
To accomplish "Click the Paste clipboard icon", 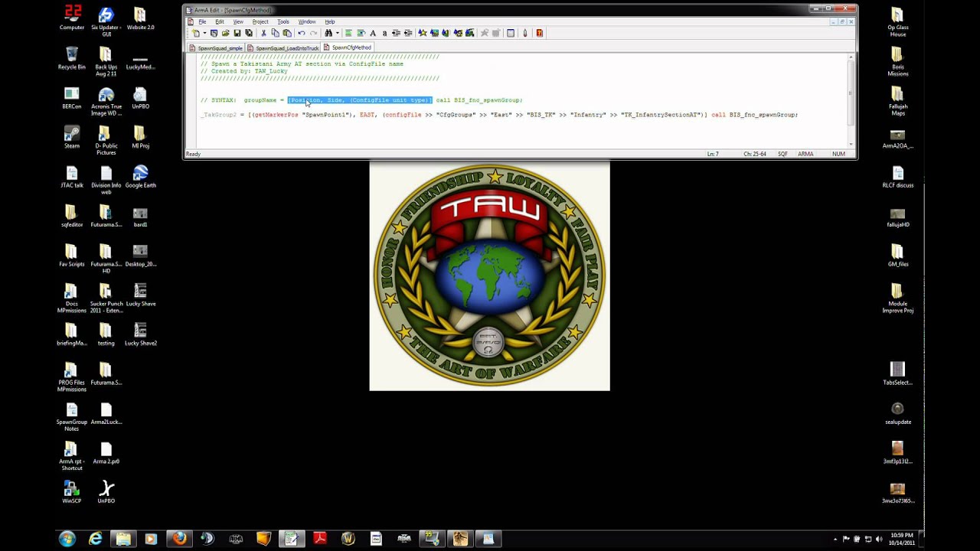I will (x=287, y=33).
